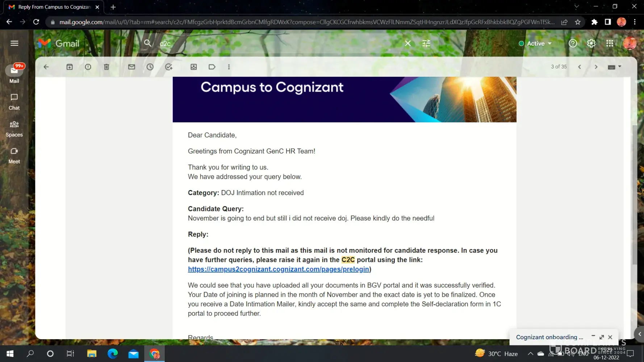This screenshot has width=644, height=362.
Task: Click the Campus to Cognizant banner image
Action: tap(344, 100)
